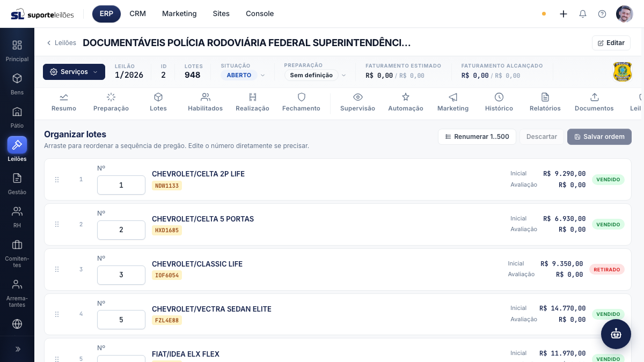Open the Supervisão tab
The width and height of the screenshot is (644, 362).
tap(358, 102)
